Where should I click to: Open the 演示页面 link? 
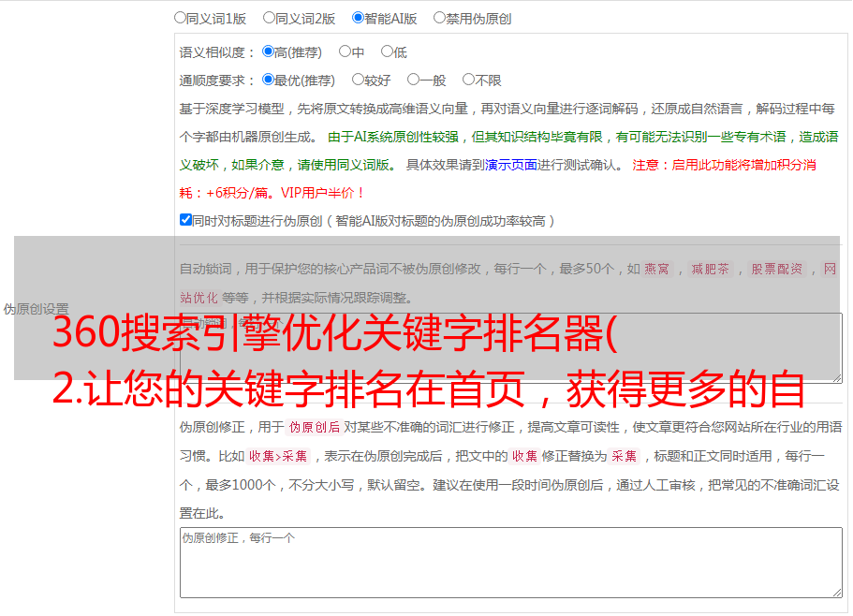(x=511, y=165)
